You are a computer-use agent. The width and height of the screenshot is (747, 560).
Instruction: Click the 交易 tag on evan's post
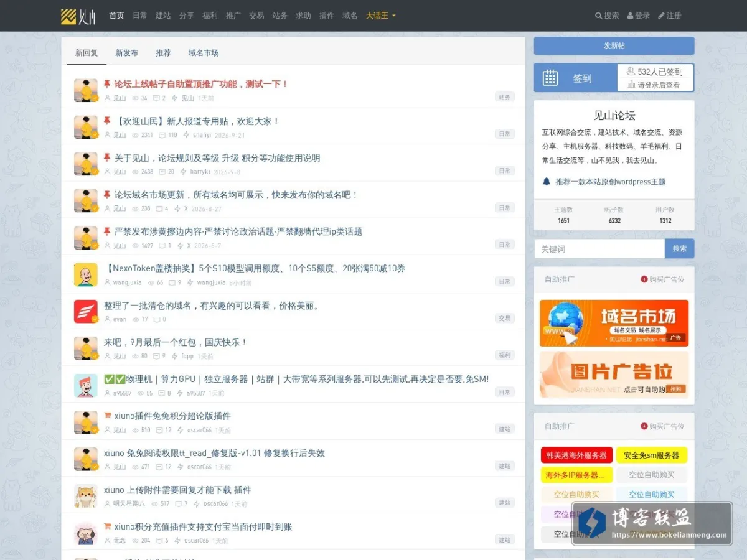505,318
